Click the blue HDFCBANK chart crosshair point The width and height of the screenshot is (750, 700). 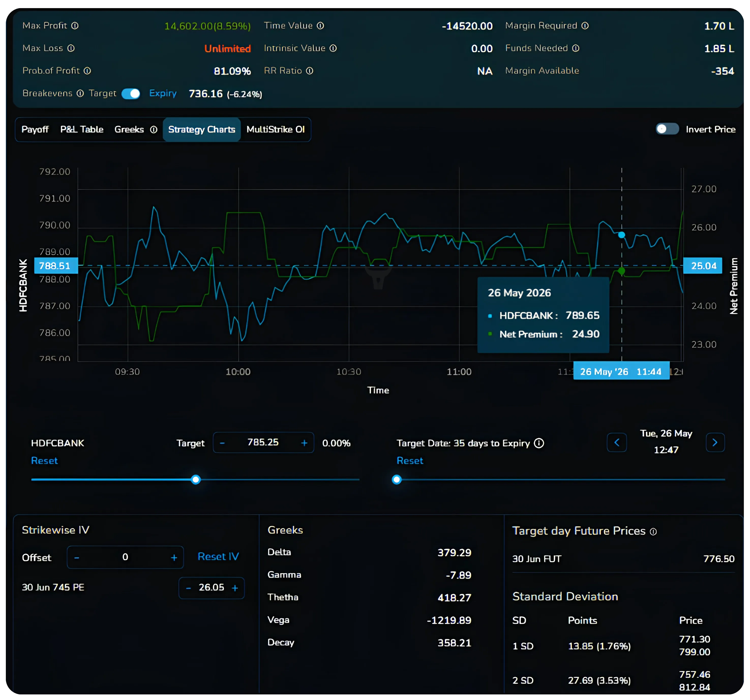[621, 235]
